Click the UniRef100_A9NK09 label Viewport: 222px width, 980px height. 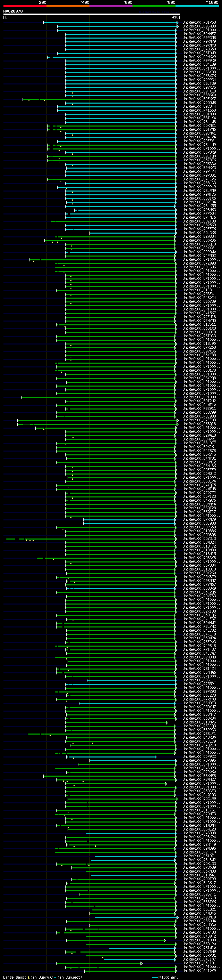pos(199,57)
